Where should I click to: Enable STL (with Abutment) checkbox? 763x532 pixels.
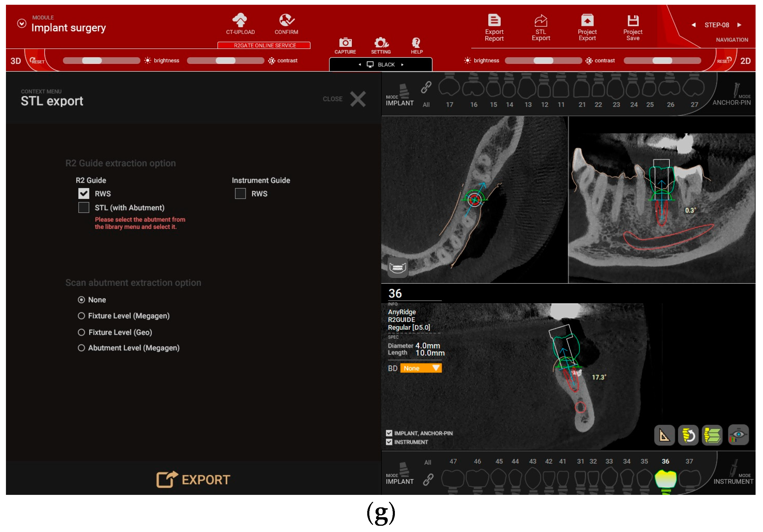(x=84, y=208)
